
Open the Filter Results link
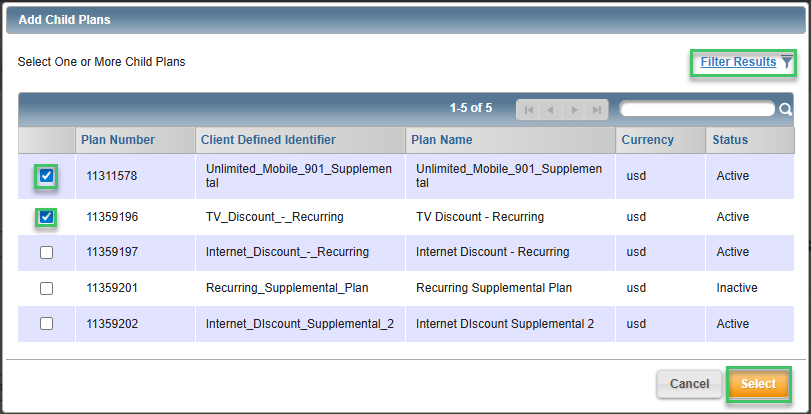(x=738, y=62)
